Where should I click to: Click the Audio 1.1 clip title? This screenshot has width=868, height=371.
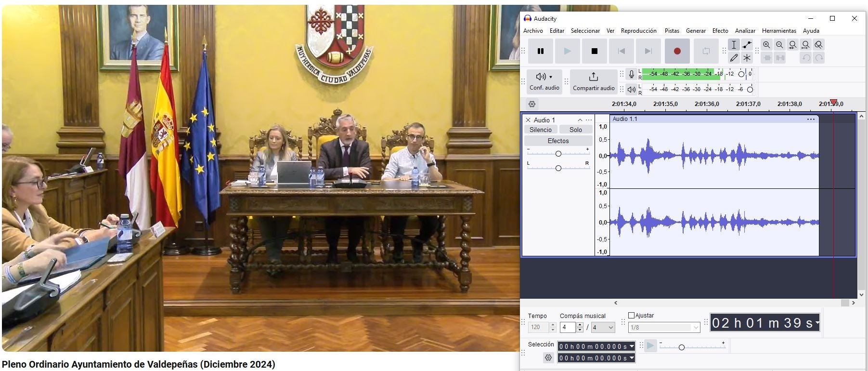pyautogui.click(x=625, y=119)
